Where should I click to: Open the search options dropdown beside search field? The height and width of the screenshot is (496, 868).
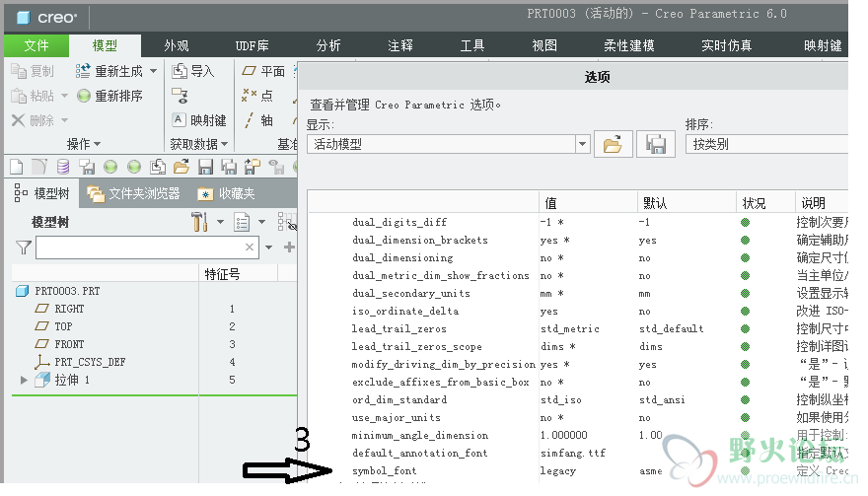[x=269, y=247]
